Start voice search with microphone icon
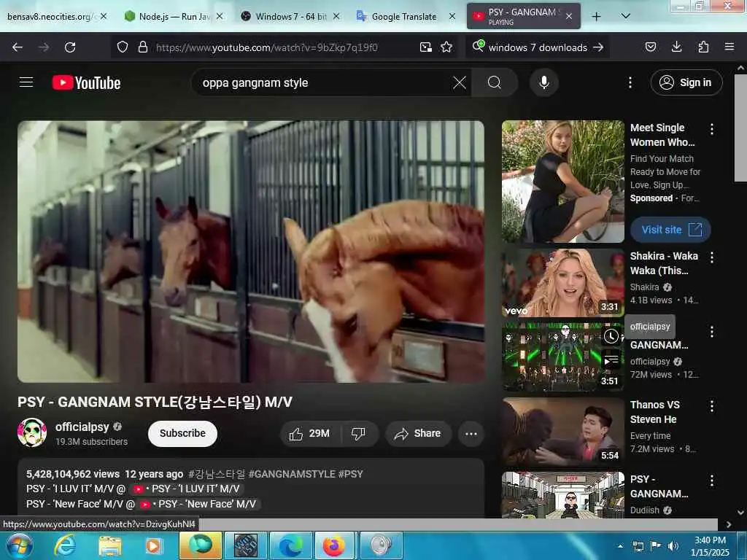747x560 pixels. [x=544, y=82]
